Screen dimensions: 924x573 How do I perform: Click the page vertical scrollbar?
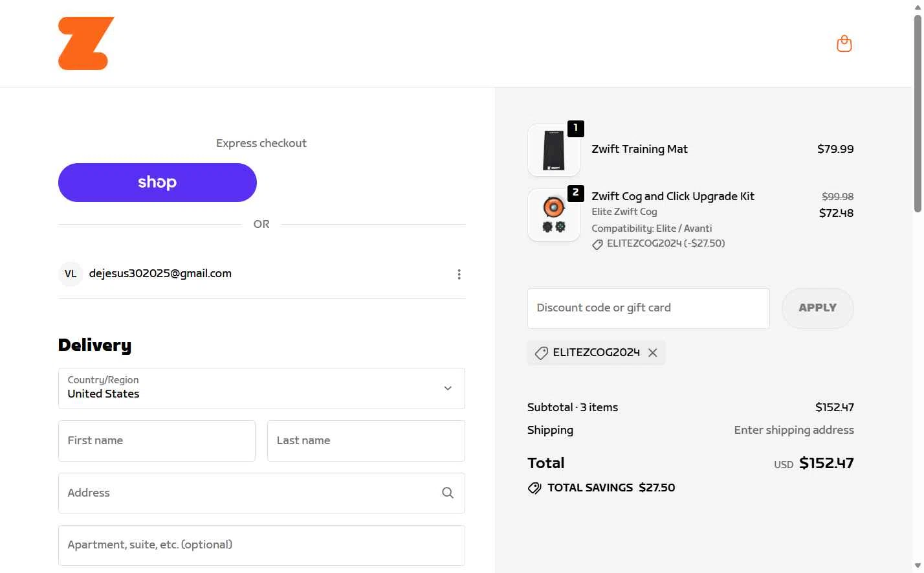[x=918, y=114]
